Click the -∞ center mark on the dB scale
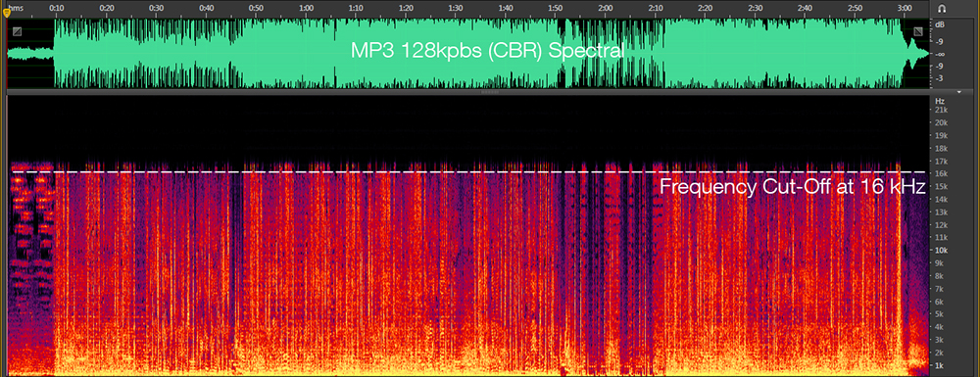The width and height of the screenshot is (980, 377). [x=941, y=54]
